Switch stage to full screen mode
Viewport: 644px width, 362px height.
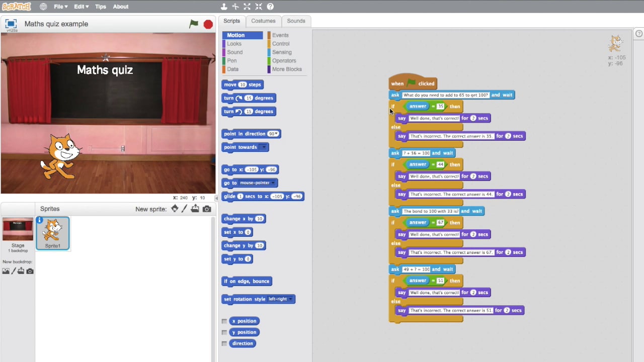[11, 24]
